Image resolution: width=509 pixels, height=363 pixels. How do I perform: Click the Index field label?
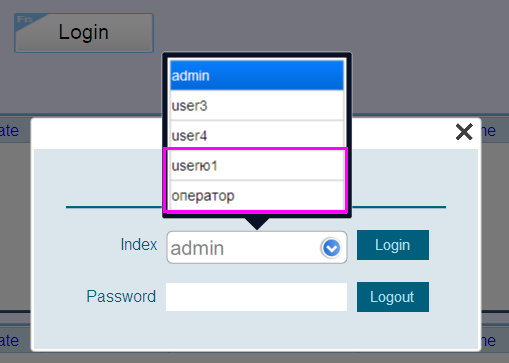139,244
